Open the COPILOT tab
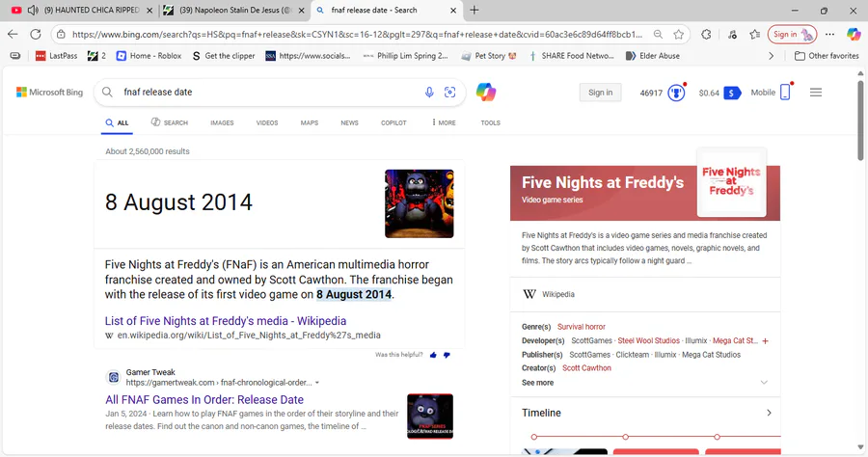 pyautogui.click(x=393, y=122)
